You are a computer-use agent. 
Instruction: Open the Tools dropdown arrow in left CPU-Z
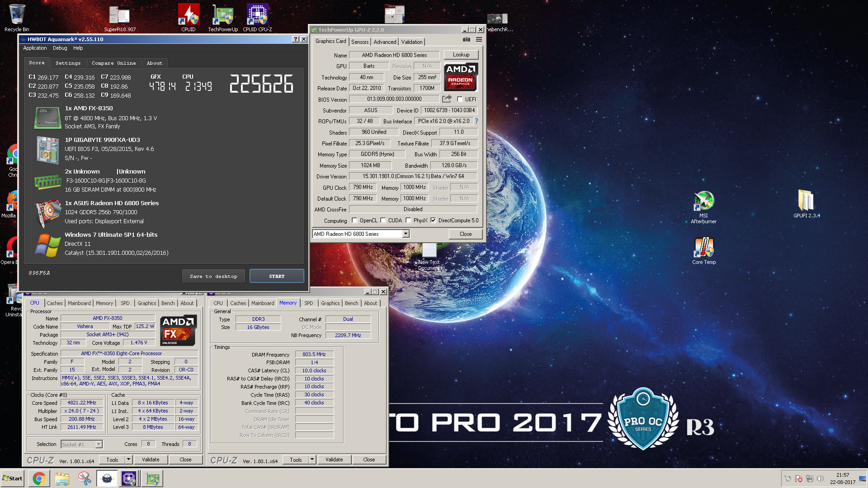click(128, 460)
